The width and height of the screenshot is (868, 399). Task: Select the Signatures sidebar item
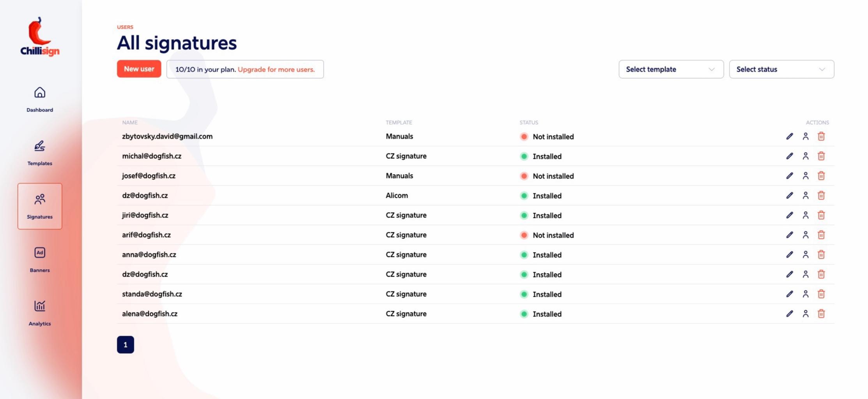pos(40,206)
